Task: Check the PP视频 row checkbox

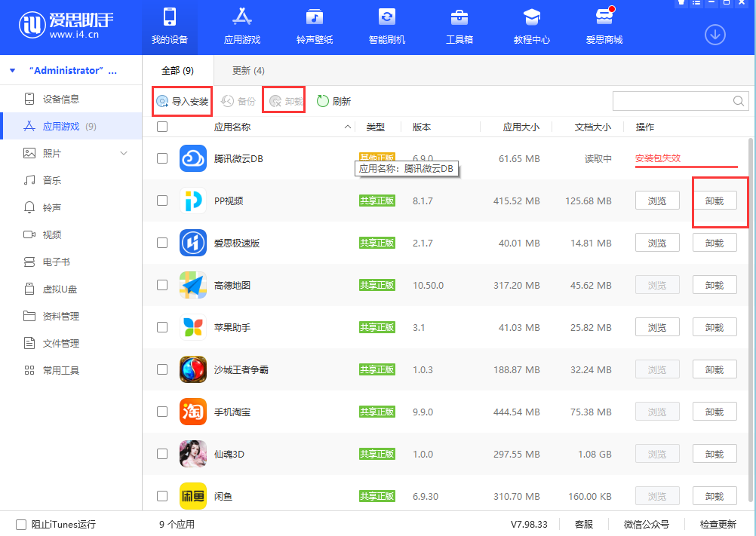Action: pyautogui.click(x=162, y=201)
